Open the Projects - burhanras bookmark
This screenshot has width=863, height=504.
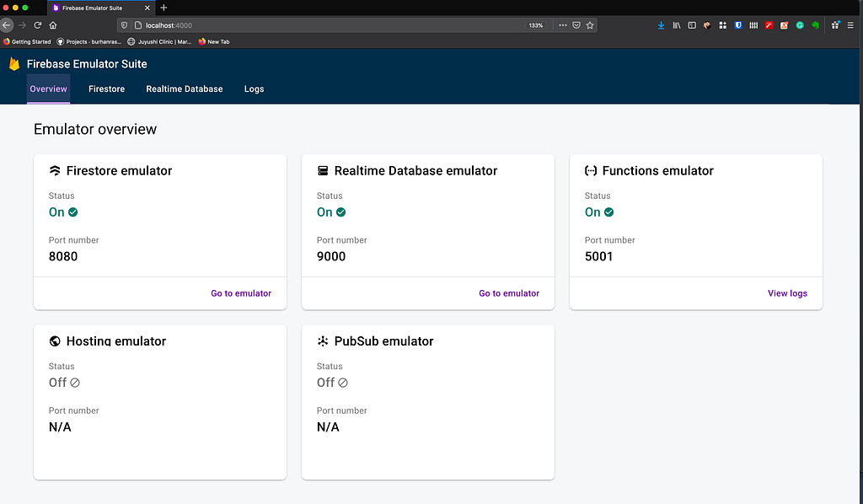[x=89, y=42]
